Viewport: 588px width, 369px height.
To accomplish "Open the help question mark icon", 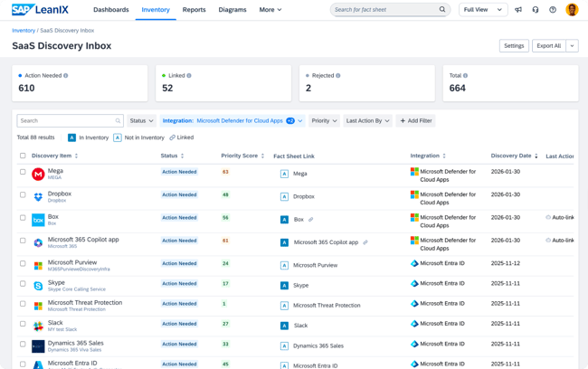I will coord(553,10).
